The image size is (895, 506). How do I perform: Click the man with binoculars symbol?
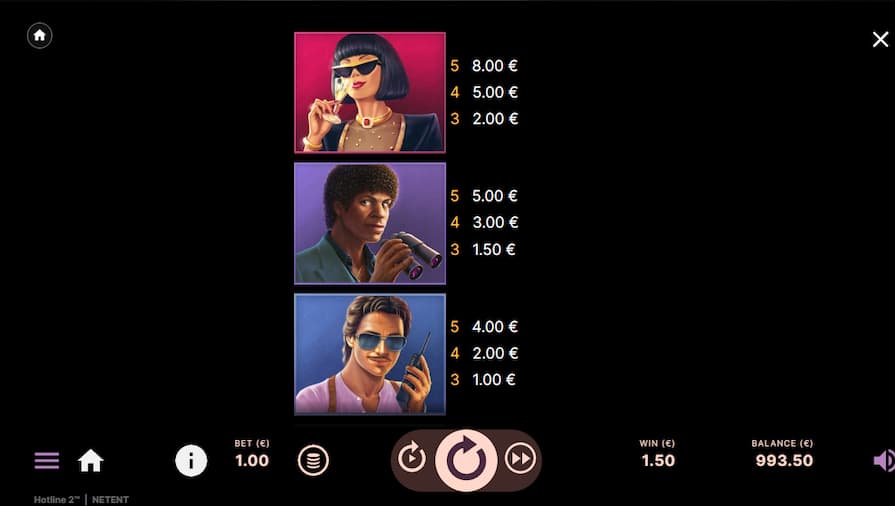(x=370, y=223)
